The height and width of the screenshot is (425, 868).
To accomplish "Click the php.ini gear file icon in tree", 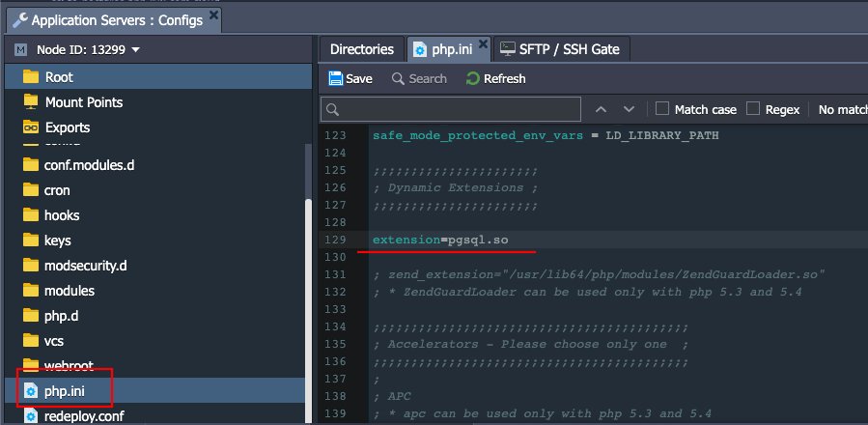I will 31,391.
